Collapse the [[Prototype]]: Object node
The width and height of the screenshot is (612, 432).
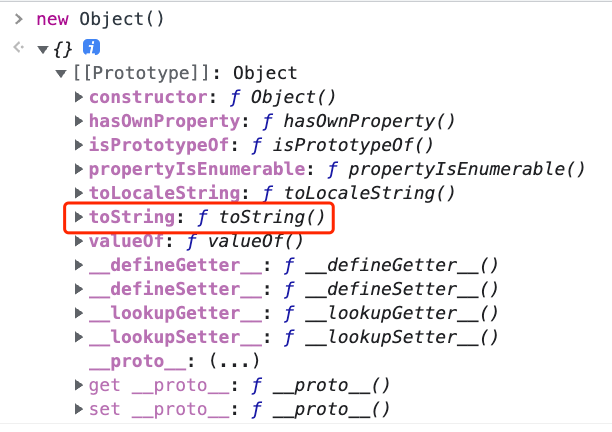61,73
